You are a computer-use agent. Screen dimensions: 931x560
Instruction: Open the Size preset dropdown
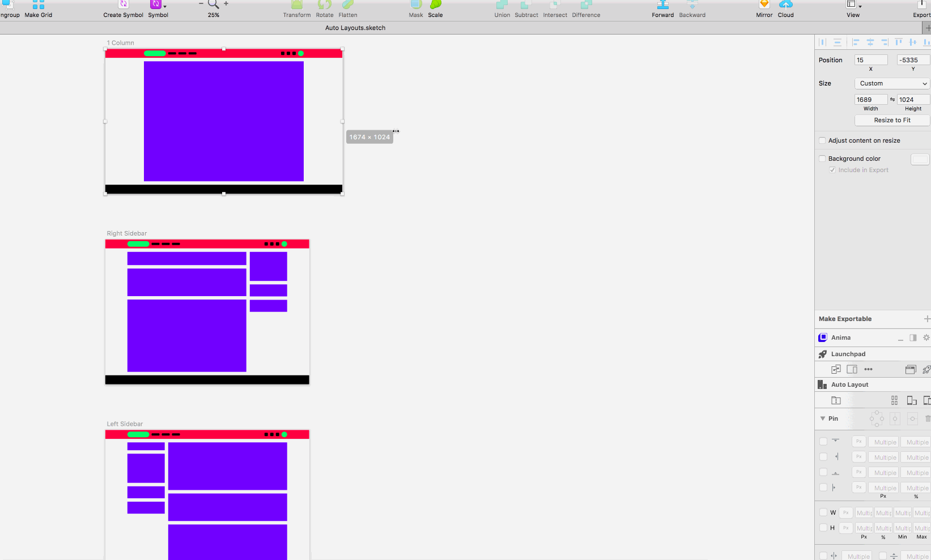click(x=892, y=83)
